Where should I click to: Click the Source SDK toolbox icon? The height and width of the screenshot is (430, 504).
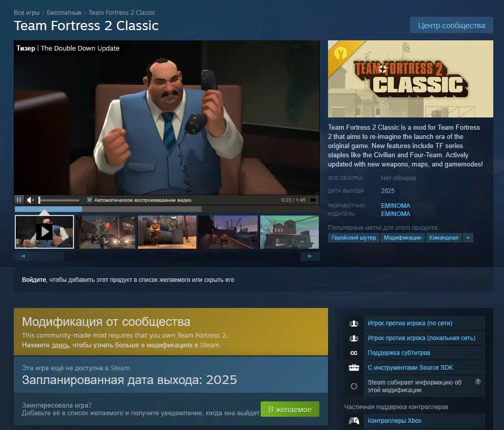(354, 368)
